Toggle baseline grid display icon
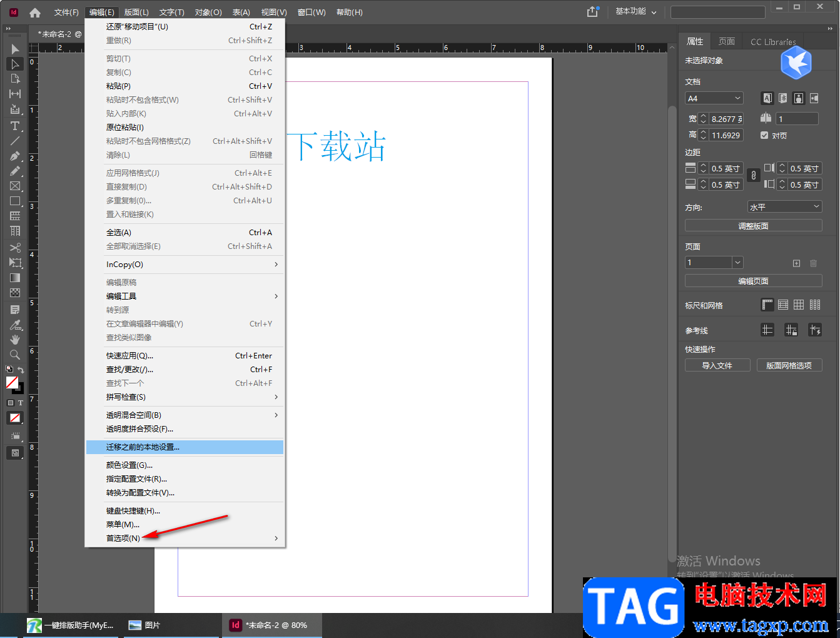The image size is (840, 638). [x=783, y=305]
